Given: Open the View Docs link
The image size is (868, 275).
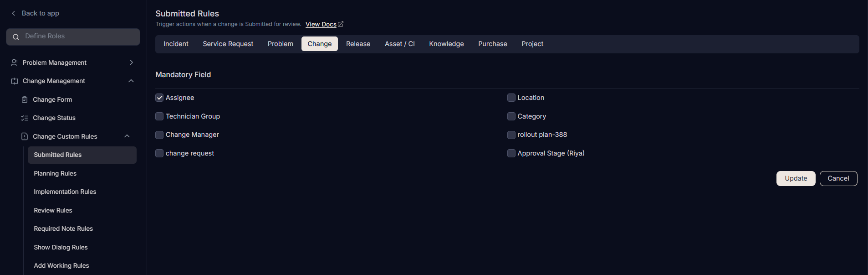Looking at the screenshot, I should point(321,24).
